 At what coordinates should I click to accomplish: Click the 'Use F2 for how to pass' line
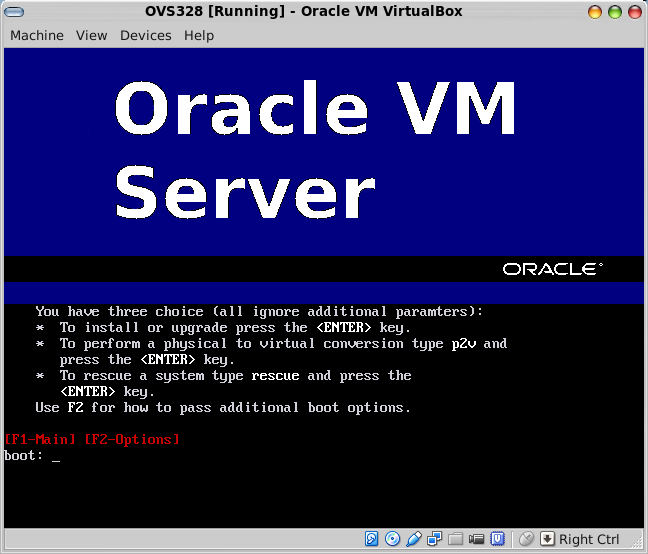(223, 408)
